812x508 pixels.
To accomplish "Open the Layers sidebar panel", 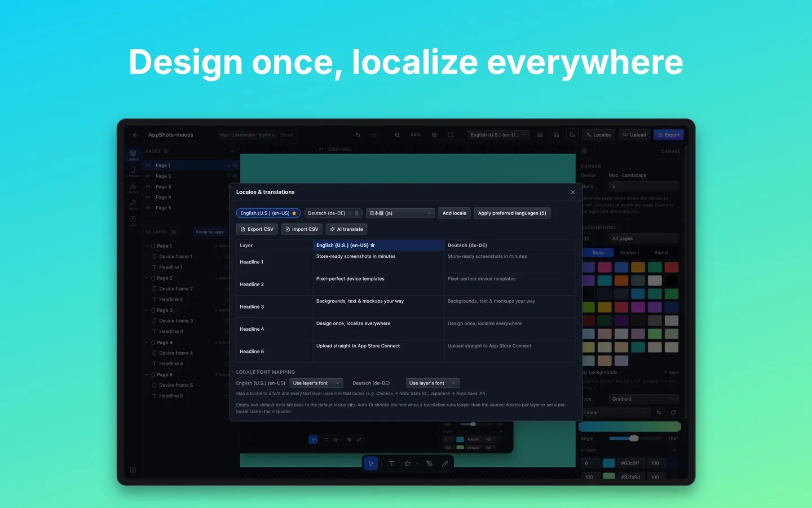I will (x=133, y=155).
